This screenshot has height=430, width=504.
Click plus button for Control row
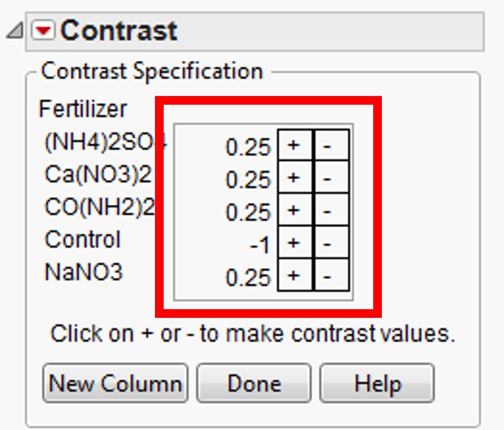click(295, 243)
